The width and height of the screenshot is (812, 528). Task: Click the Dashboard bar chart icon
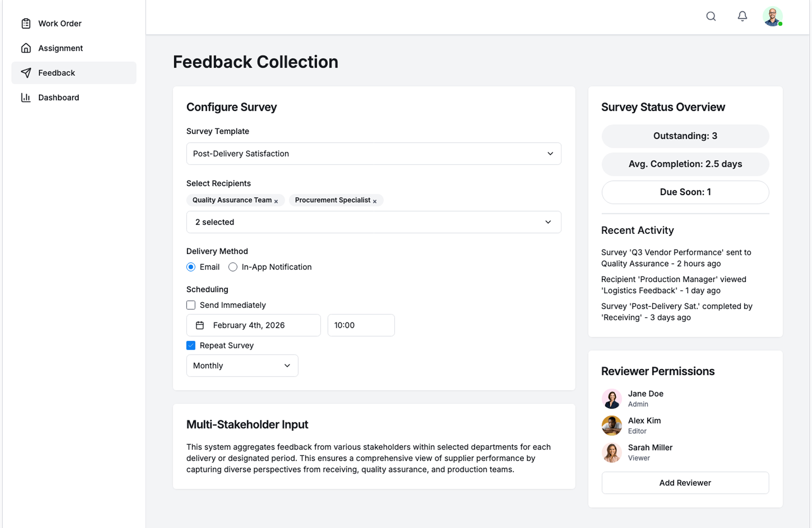(26, 98)
